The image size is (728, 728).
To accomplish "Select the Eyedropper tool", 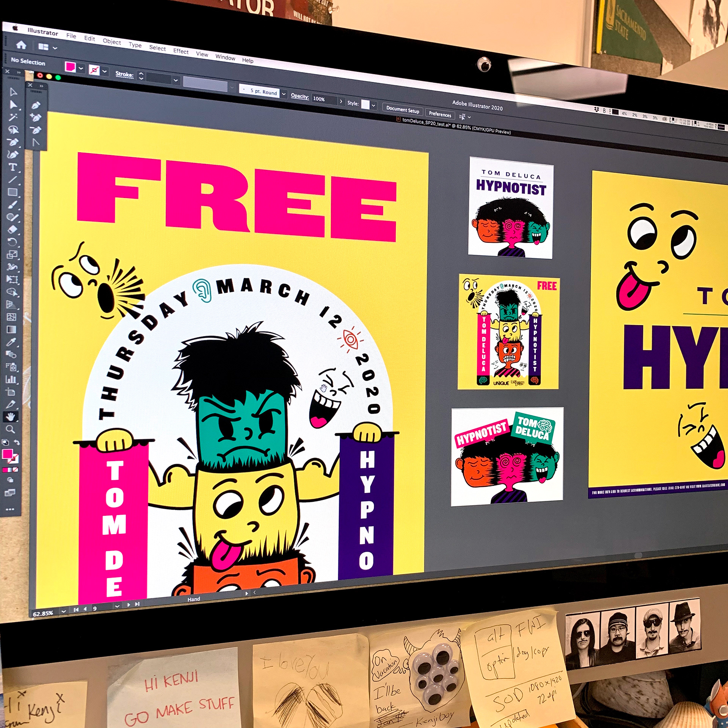I will click(11, 342).
